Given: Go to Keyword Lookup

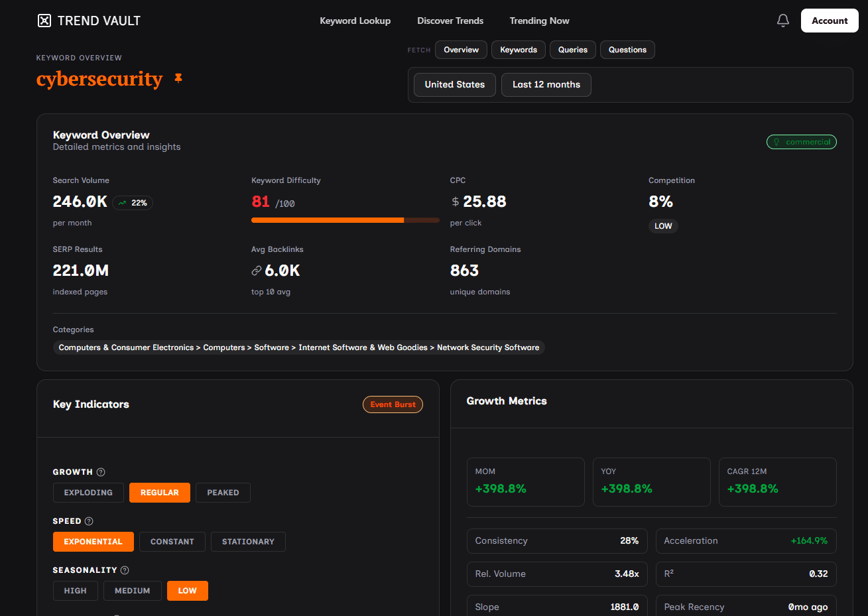Looking at the screenshot, I should click(x=355, y=21).
